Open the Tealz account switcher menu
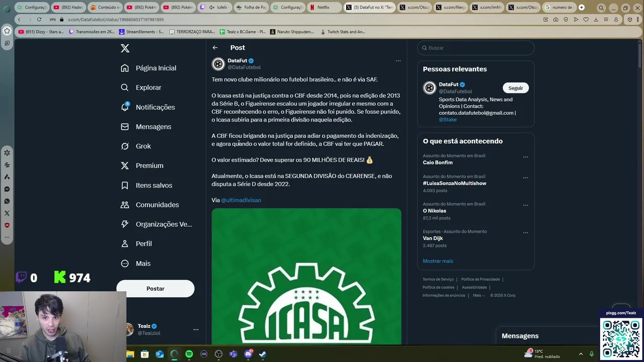Viewport: 644px width, 362px height. tap(196, 330)
